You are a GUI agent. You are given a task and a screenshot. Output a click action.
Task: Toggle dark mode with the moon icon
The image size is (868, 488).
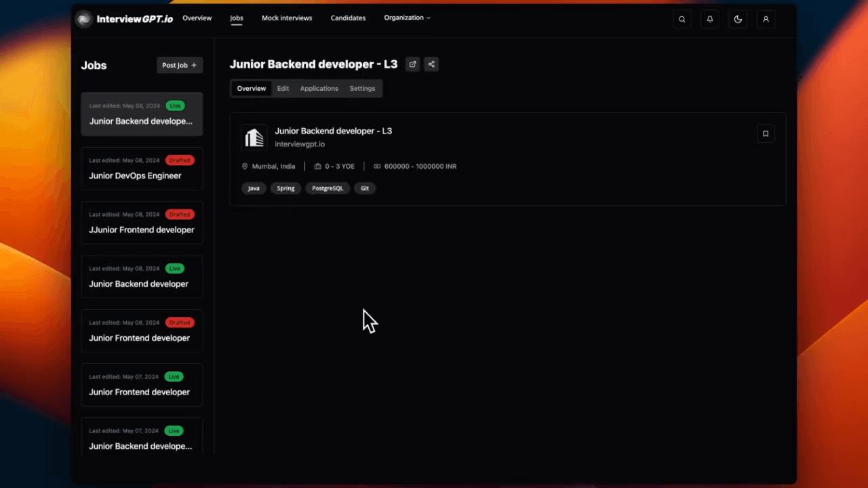coord(737,19)
